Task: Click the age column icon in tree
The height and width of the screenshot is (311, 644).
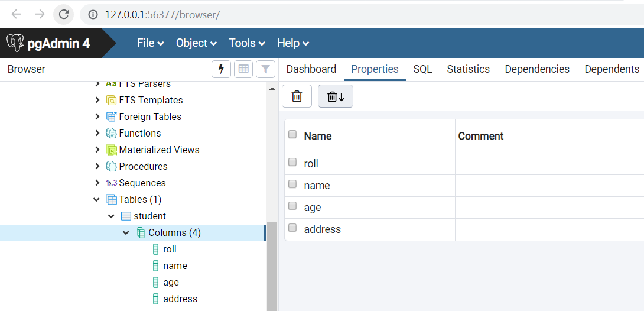Action: click(155, 282)
